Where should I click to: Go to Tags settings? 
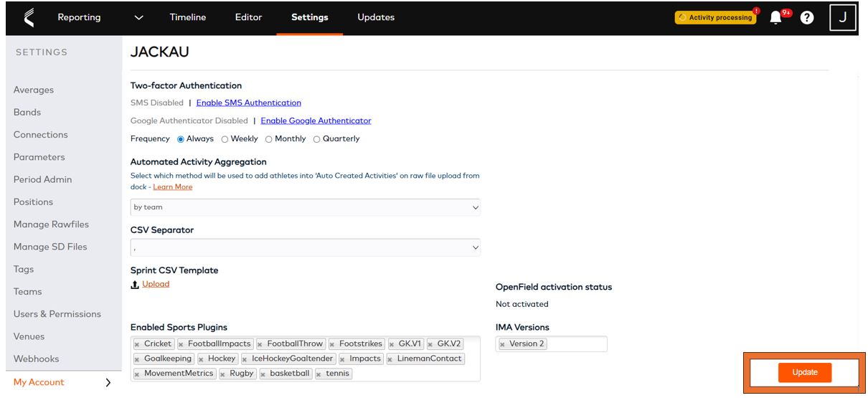pyautogui.click(x=24, y=270)
